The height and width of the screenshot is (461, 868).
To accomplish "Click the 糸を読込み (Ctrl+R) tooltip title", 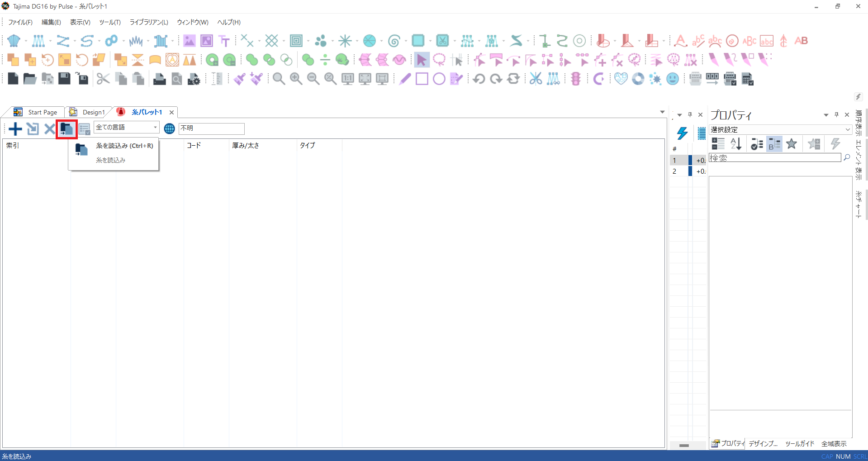I will [124, 146].
